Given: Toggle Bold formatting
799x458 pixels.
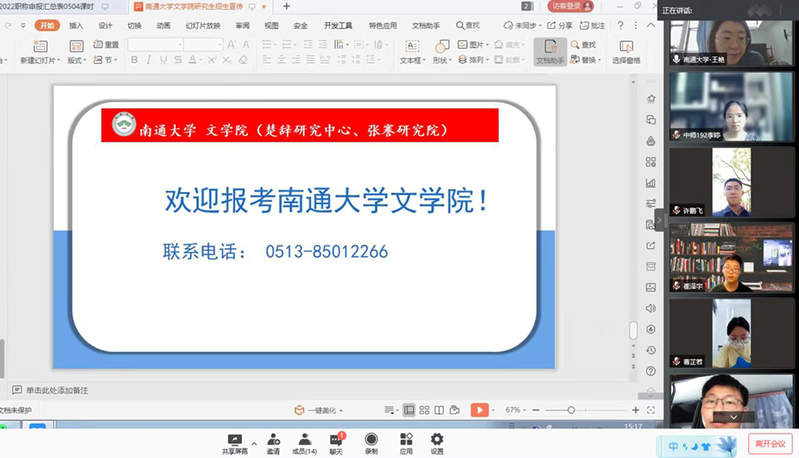Looking at the screenshot, I should (134, 60).
